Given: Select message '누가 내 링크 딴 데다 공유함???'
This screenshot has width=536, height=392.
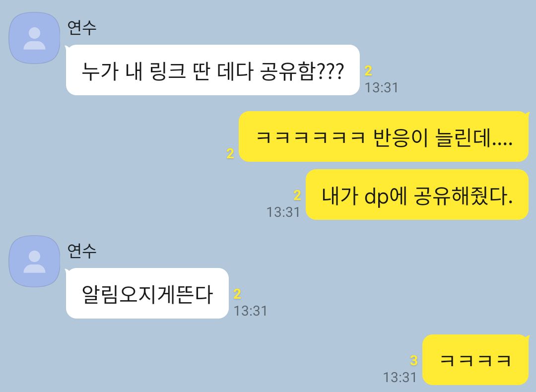Looking at the screenshot, I should [x=212, y=70].
